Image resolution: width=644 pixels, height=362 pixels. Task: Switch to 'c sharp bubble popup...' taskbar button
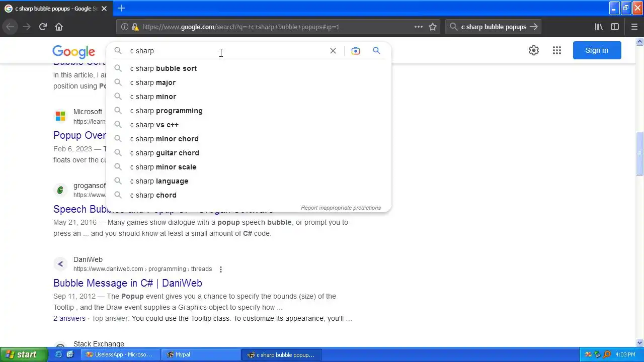281,354
